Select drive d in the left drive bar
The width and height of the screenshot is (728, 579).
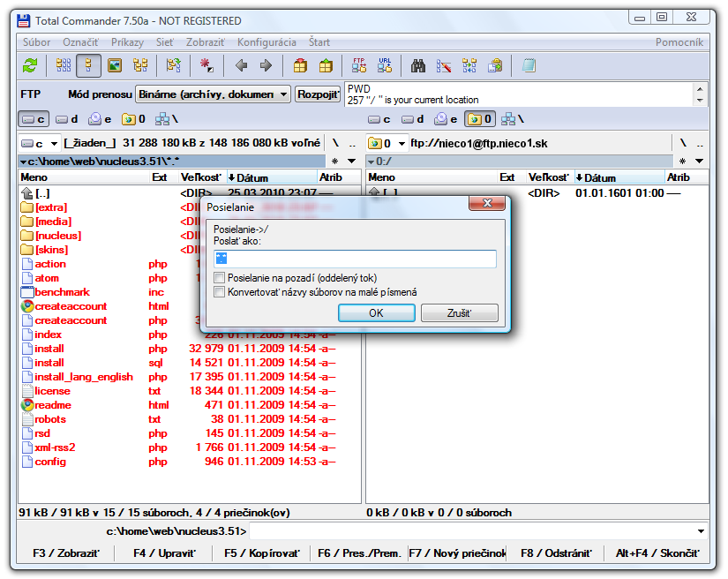pos(67,119)
